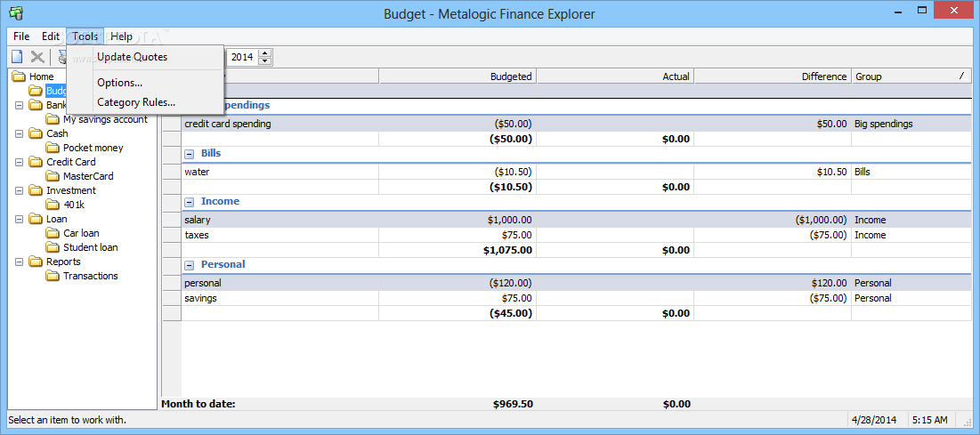The image size is (980, 435).
Task: Click the folder icon beside Student loan
Action: click(x=53, y=247)
